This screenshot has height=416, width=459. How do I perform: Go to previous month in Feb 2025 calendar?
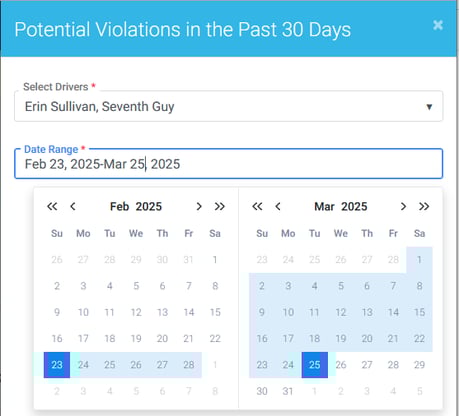(x=73, y=206)
